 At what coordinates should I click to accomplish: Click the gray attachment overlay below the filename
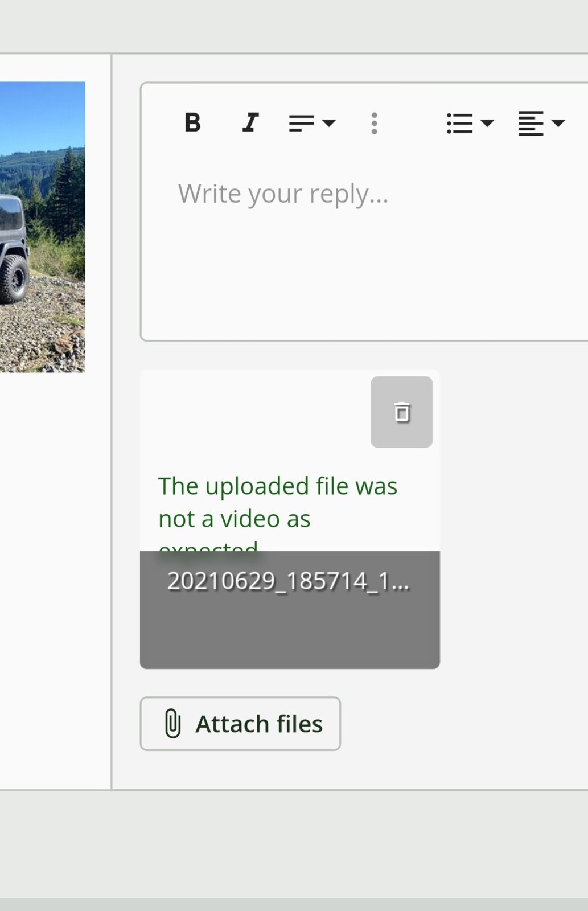pyautogui.click(x=290, y=632)
